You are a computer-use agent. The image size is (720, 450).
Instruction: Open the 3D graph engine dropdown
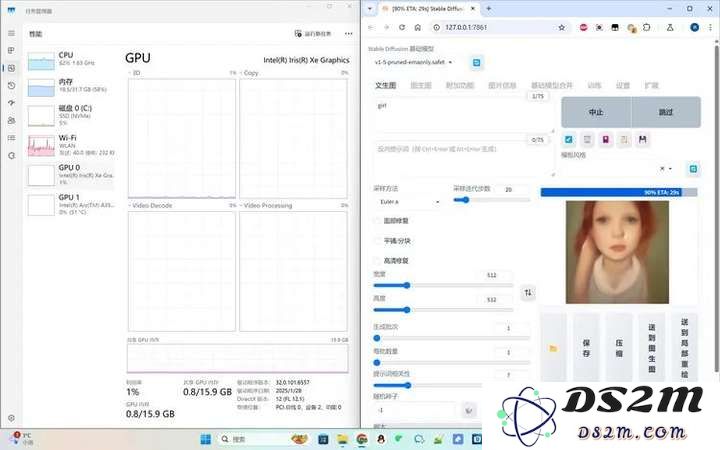click(134, 73)
